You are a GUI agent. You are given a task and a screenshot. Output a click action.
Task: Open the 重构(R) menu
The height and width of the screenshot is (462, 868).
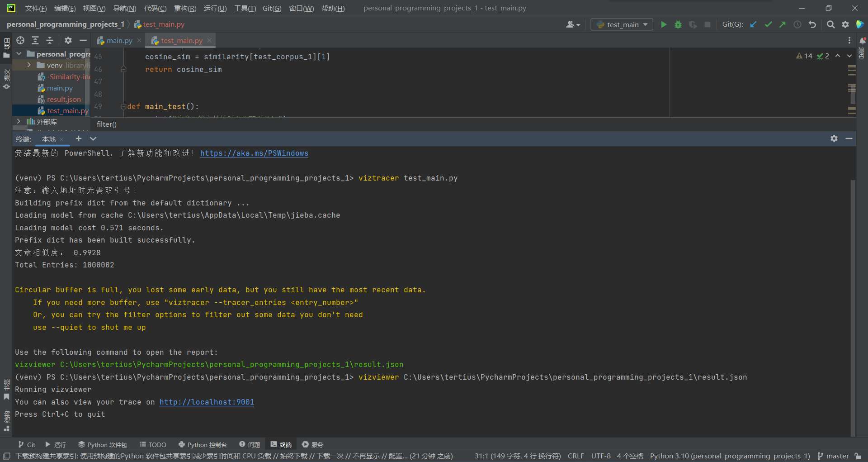[x=185, y=8]
